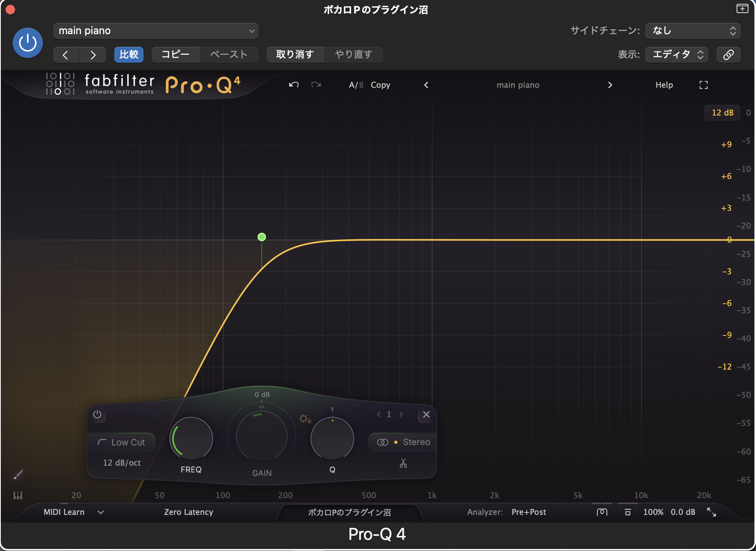Viewport: 756px width, 551px height.
Task: Toggle the Stereo placement button
Action: point(403,442)
